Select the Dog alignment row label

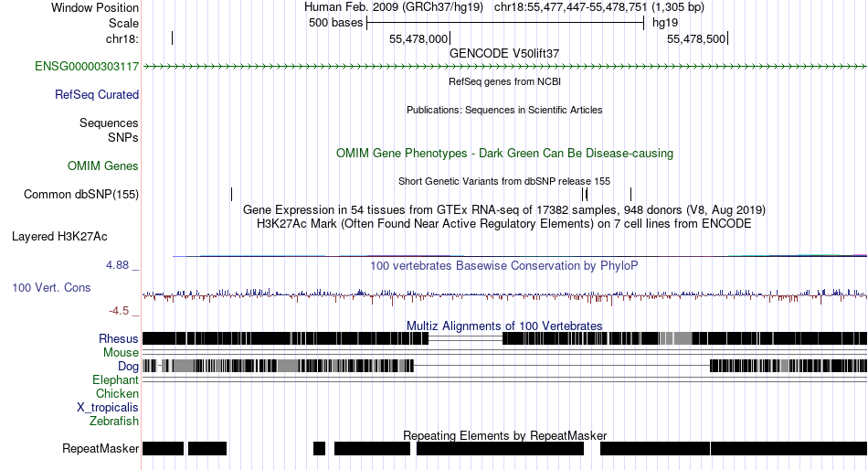tap(129, 367)
